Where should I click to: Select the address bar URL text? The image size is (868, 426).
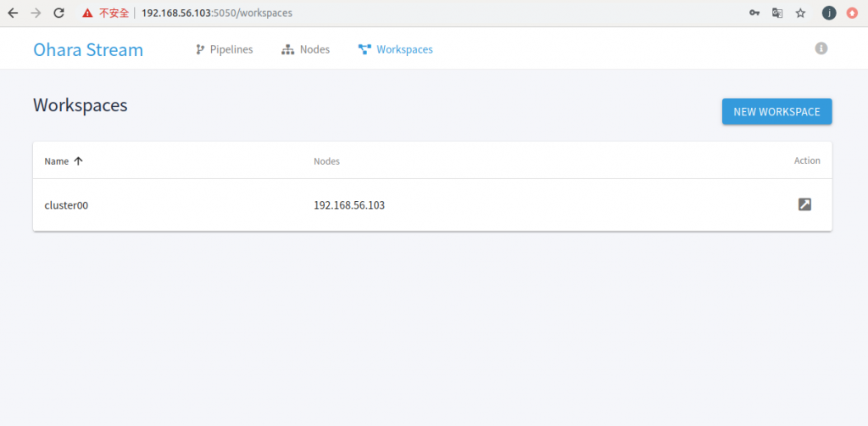click(x=217, y=13)
